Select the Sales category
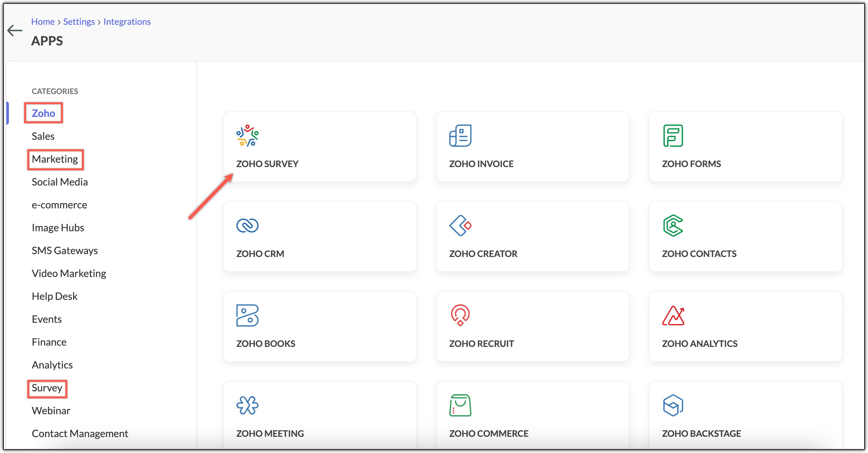 click(43, 136)
